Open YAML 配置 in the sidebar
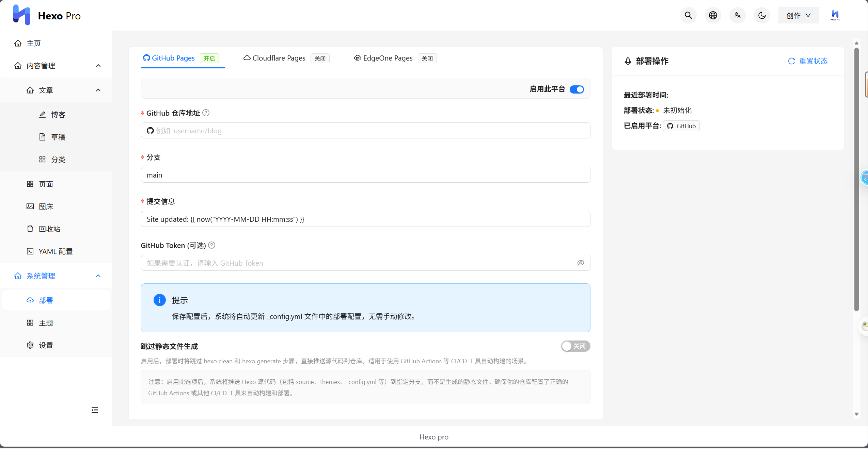This screenshot has height=449, width=868. point(57,251)
